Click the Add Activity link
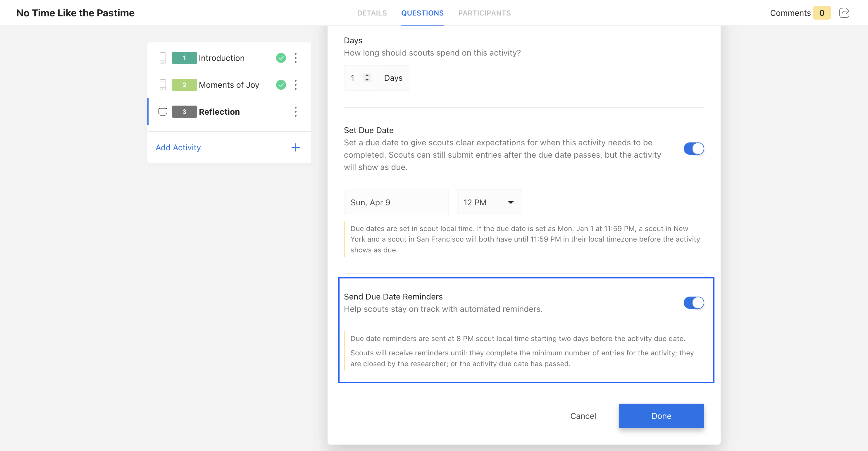This screenshot has width=868, height=451. 178,148
